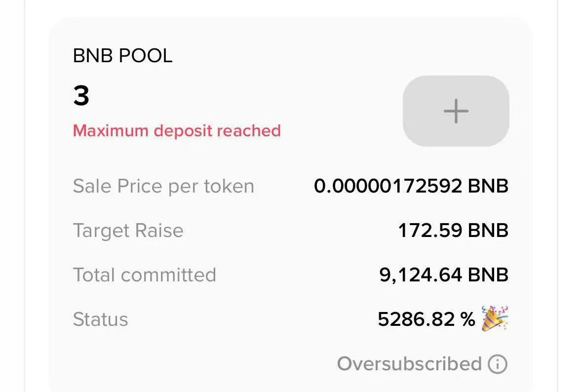Select the Oversubscribed label text
Image resolution: width=582 pixels, height=392 pixels.
(x=409, y=363)
